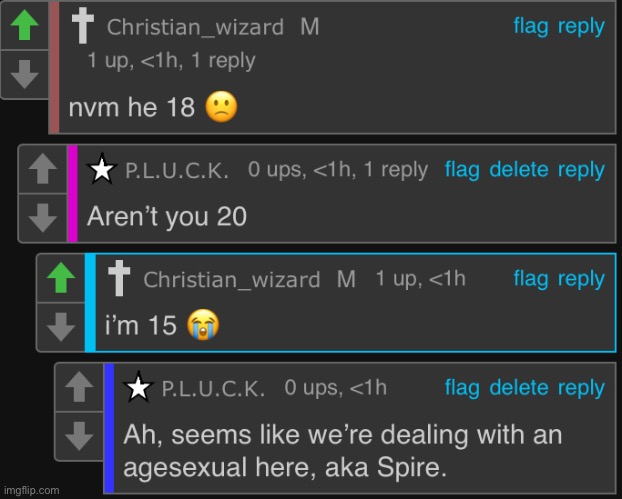Upvote the "nvm he 18" comment

click(x=25, y=25)
